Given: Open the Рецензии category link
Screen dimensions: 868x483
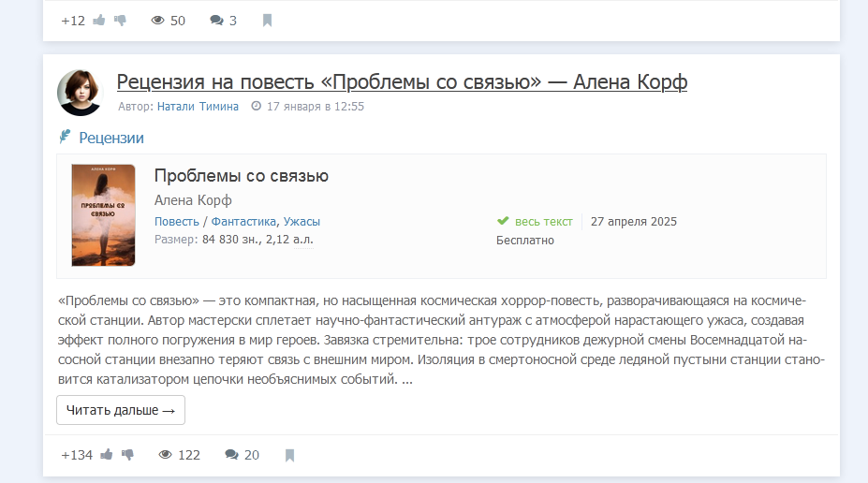Looking at the screenshot, I should (111, 138).
